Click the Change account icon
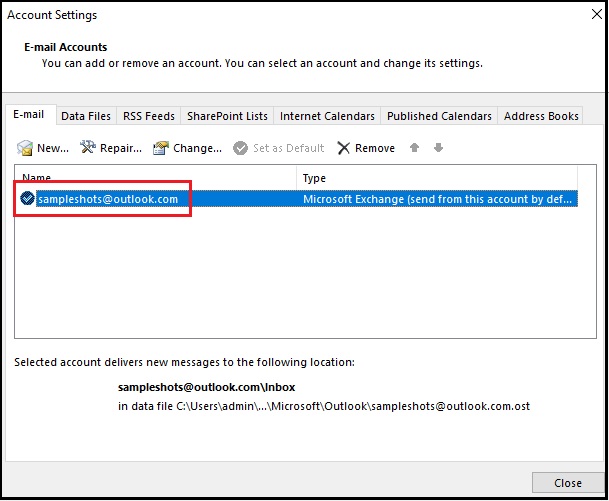Viewport: 609px width, 501px height. coord(161,148)
